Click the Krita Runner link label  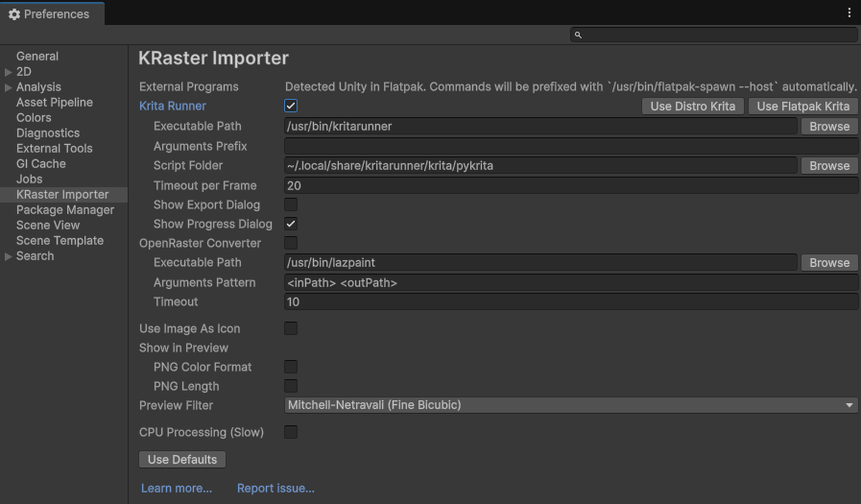[173, 106]
